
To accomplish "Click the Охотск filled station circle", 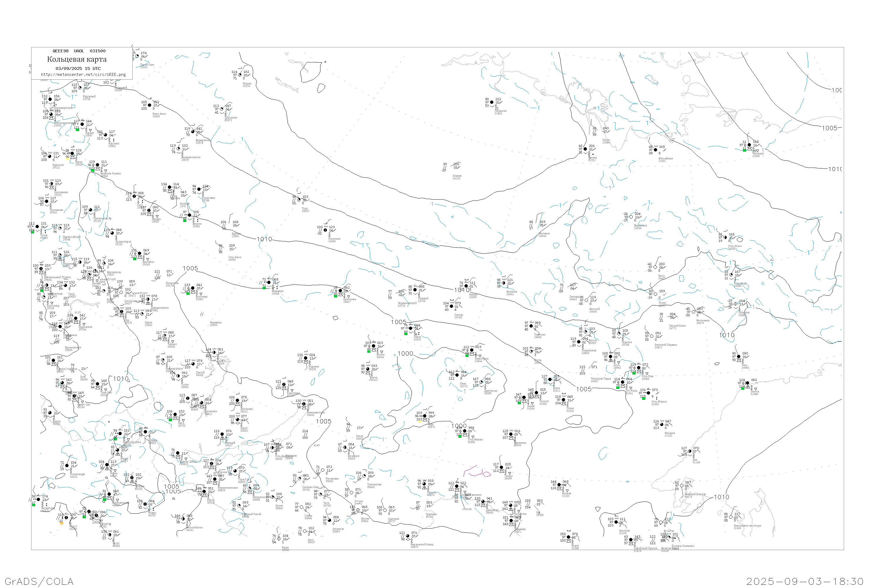I will point(747,383).
